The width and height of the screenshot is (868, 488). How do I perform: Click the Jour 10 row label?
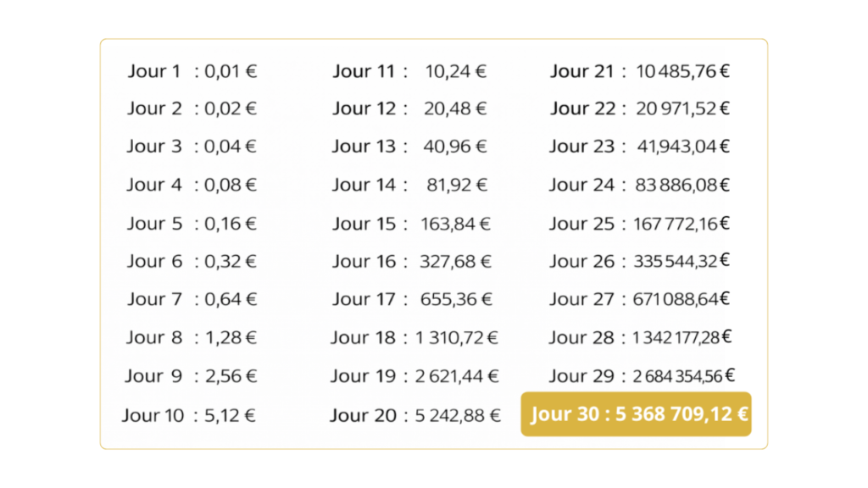point(153,415)
